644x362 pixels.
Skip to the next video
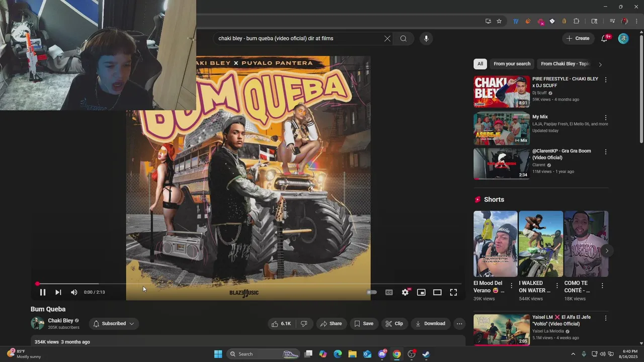(58, 292)
